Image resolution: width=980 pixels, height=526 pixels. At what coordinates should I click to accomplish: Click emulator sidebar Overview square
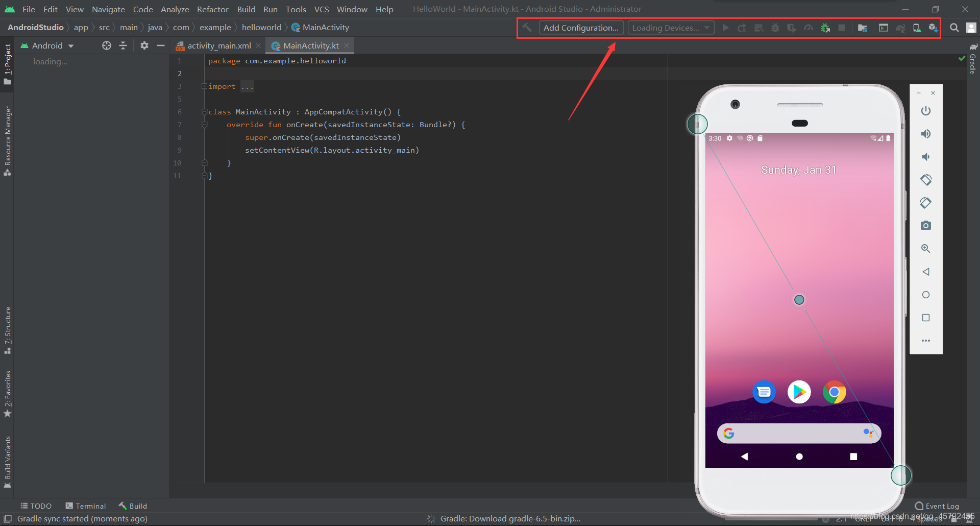[x=926, y=318]
